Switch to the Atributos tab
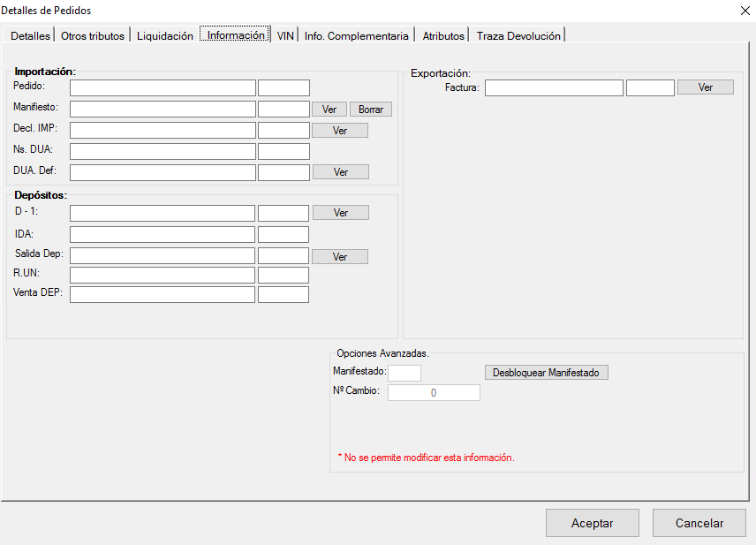The image size is (756, 545). tap(442, 36)
